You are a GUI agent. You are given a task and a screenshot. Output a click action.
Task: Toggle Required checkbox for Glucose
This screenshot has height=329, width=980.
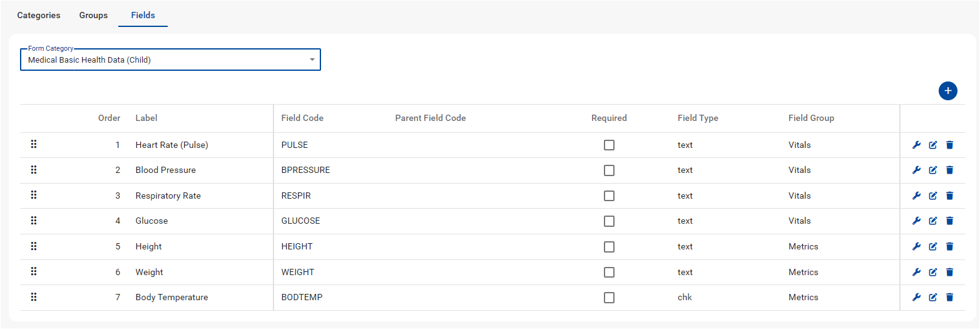(x=609, y=221)
